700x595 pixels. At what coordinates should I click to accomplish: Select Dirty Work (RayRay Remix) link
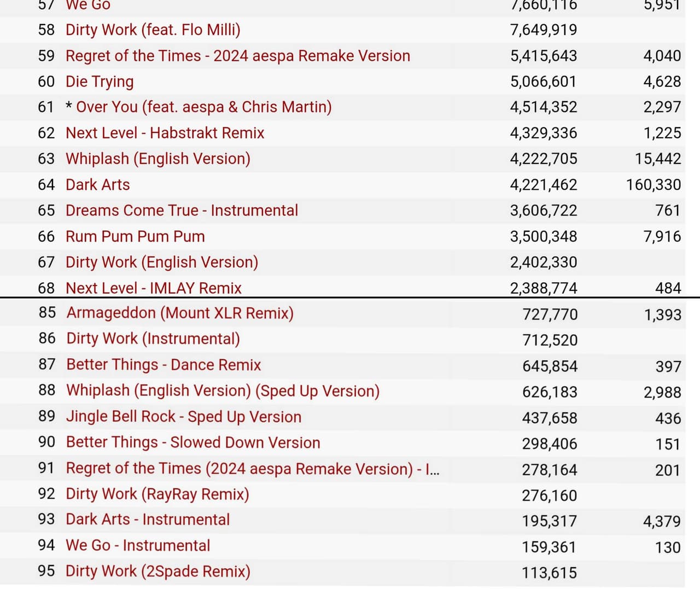(x=157, y=494)
